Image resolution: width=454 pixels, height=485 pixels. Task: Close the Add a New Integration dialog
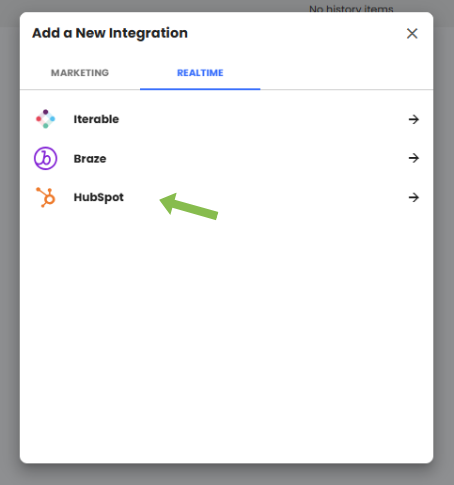(x=412, y=33)
